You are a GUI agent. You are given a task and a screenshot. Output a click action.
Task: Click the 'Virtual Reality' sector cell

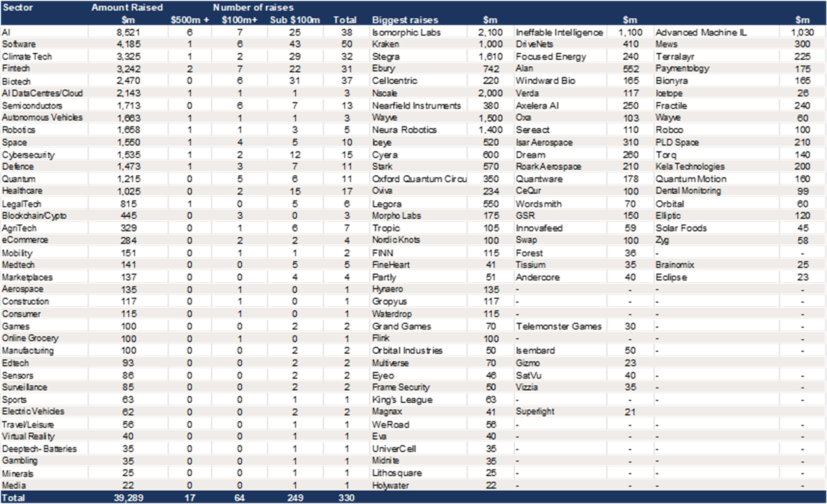[28, 436]
